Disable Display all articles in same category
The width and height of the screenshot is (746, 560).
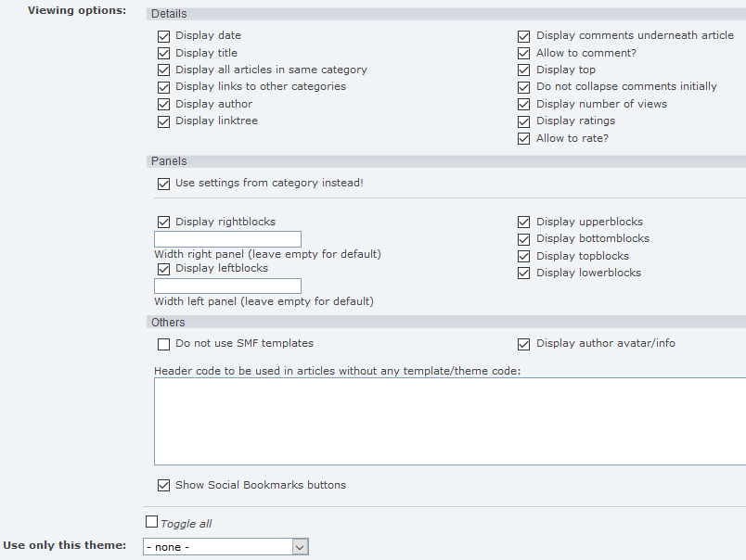coord(164,70)
